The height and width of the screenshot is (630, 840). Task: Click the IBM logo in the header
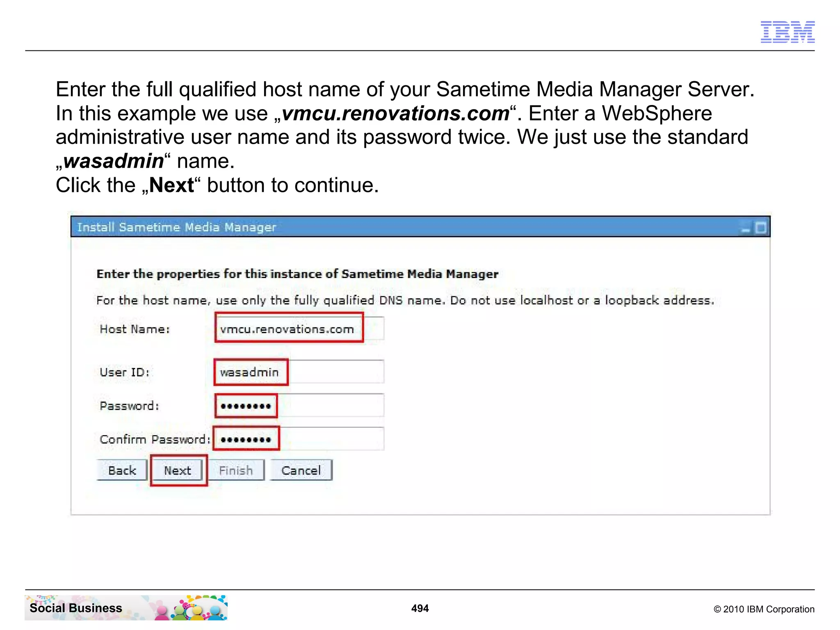click(x=787, y=32)
